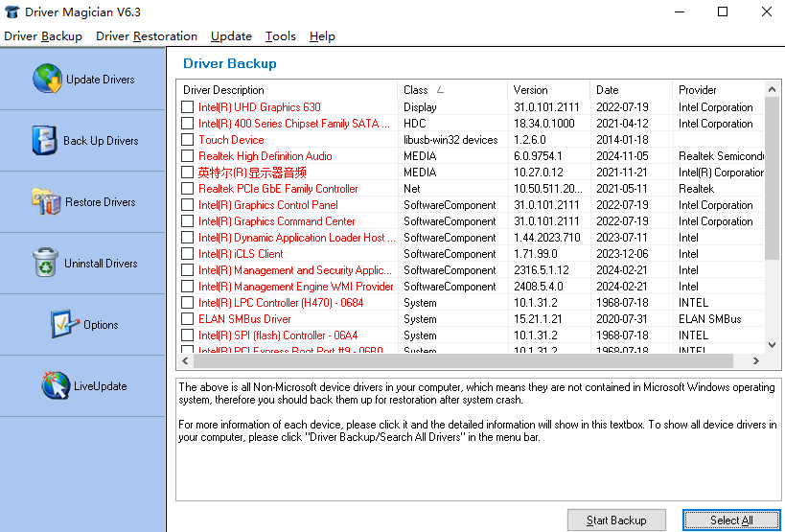Open the Driver Backup menu

(x=43, y=36)
